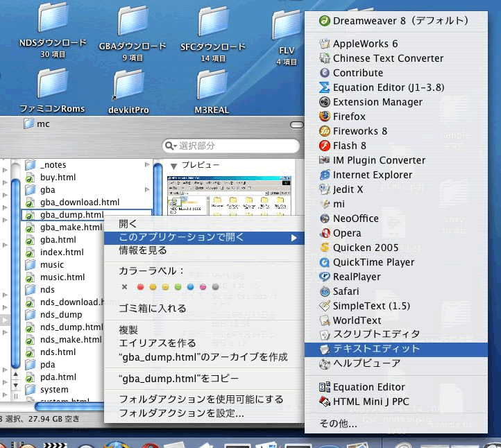This screenshot has height=448, width=501.
Task: Select index.html in the file list
Action: (x=64, y=252)
